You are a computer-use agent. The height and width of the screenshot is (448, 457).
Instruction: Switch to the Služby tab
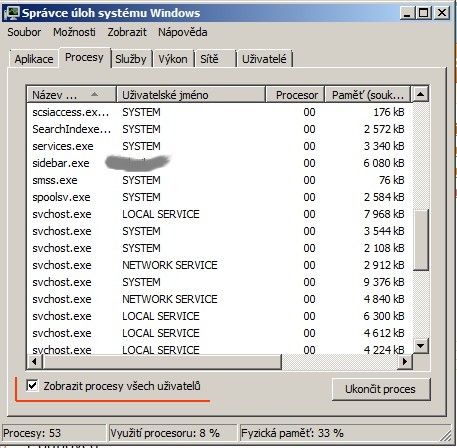(131, 59)
